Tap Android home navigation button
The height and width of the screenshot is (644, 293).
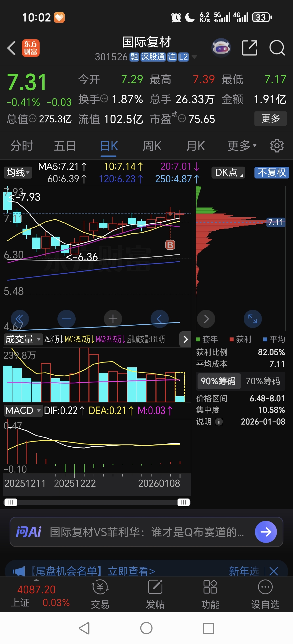coord(146,628)
